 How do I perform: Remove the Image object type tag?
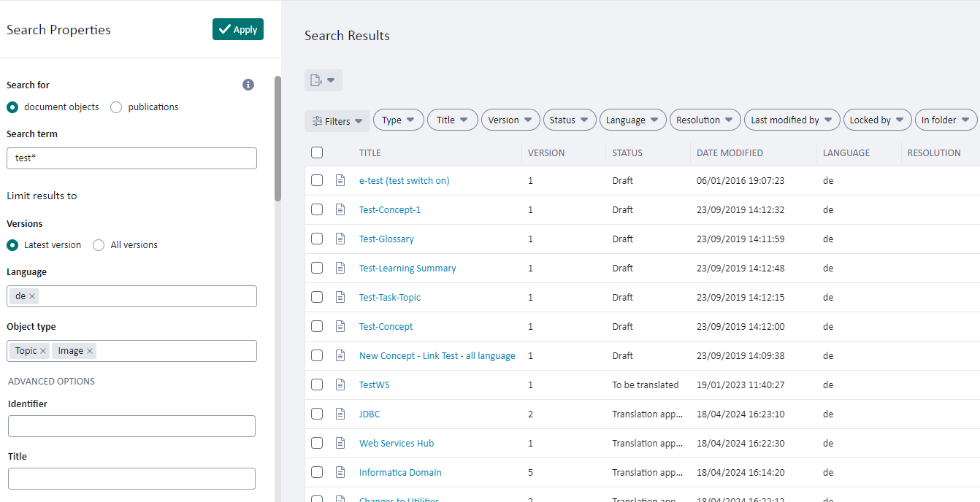coord(90,351)
